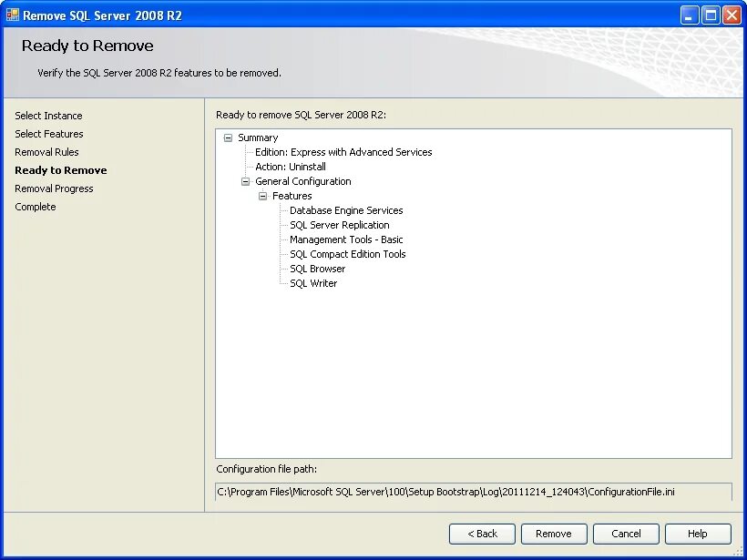747x560 pixels.
Task: Select SQL Compact Edition Tools entry
Action: click(x=348, y=254)
